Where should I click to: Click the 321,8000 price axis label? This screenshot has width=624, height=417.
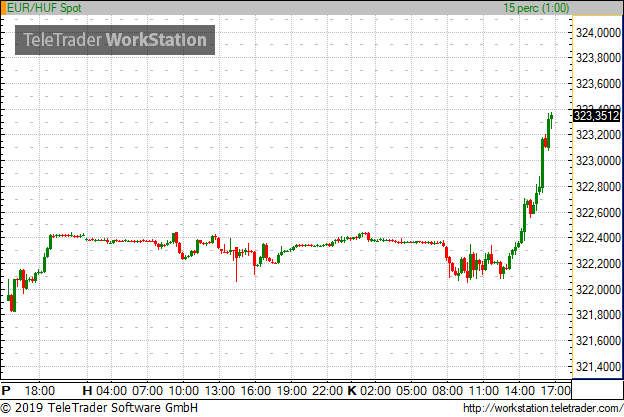coord(598,315)
